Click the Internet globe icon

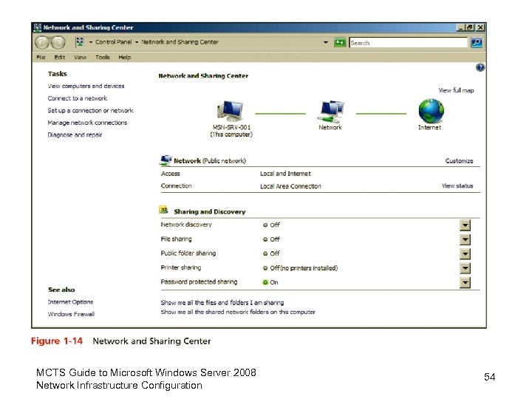pos(431,111)
